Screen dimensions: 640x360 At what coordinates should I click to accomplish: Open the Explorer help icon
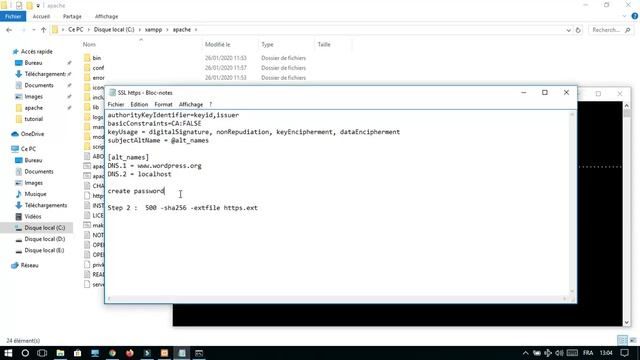coord(635,16)
